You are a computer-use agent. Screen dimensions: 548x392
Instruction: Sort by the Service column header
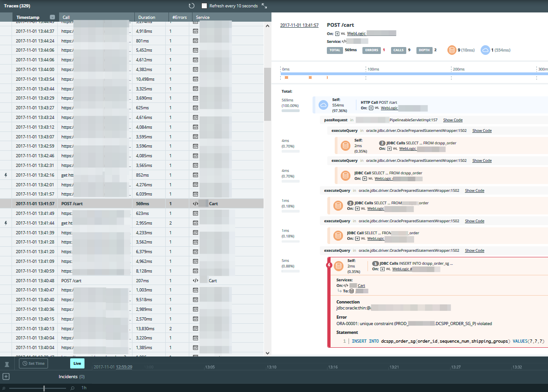[x=203, y=17]
